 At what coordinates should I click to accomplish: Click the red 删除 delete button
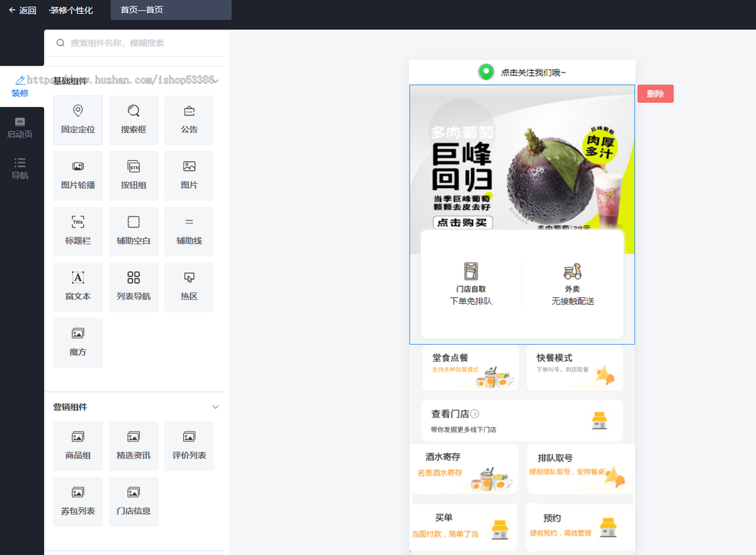pos(655,94)
